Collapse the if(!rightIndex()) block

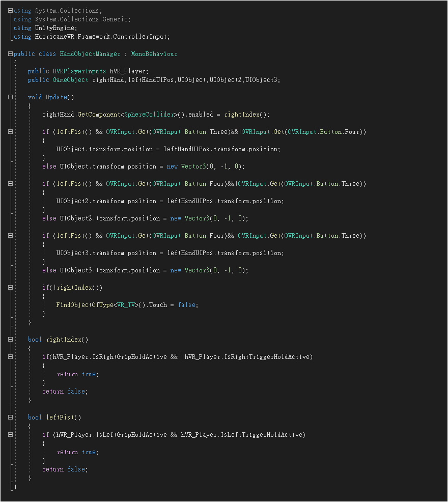coord(10,288)
